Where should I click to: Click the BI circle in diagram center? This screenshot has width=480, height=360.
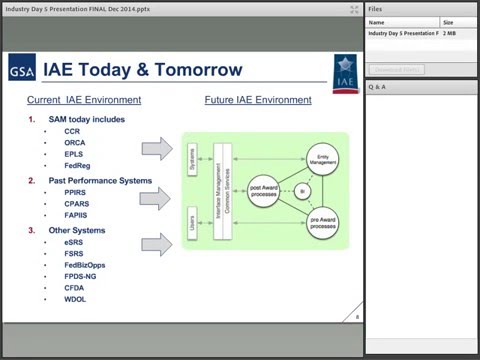(303, 191)
